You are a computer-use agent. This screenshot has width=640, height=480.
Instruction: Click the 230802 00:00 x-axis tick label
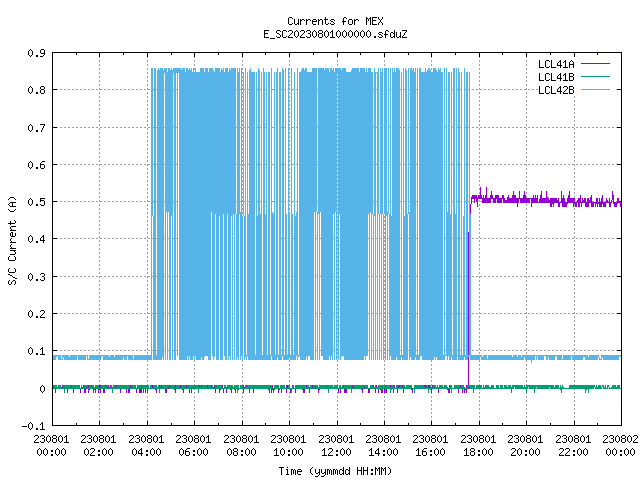coord(620,446)
